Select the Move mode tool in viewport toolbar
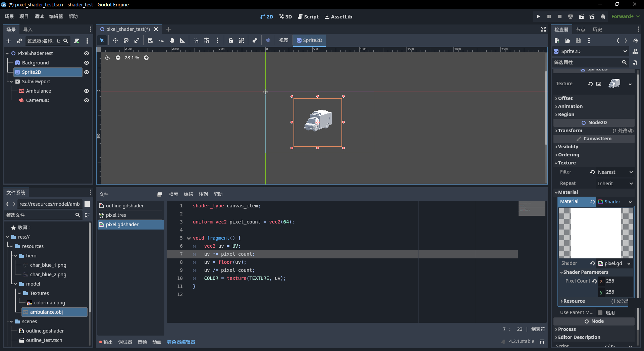 click(115, 40)
